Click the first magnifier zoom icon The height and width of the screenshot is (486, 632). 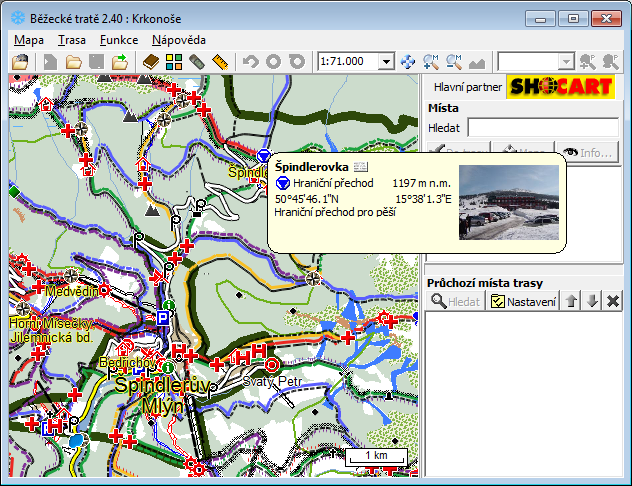click(432, 62)
